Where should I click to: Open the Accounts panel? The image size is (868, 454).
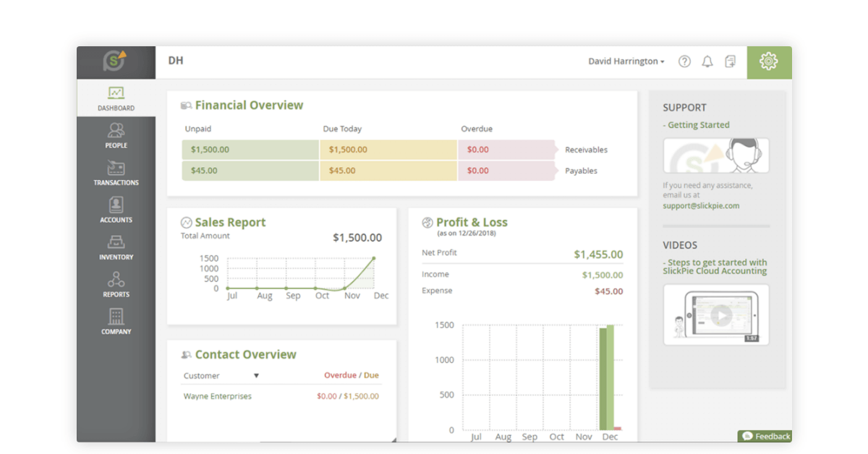[x=116, y=211]
